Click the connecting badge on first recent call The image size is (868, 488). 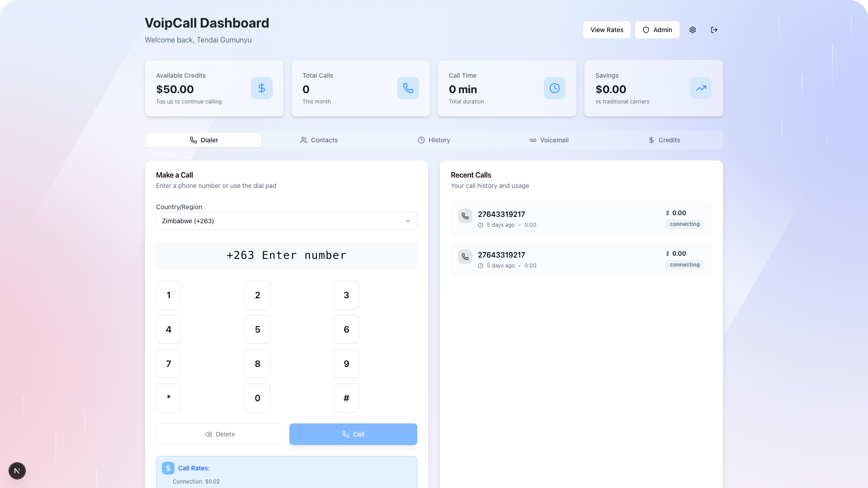pos(684,224)
